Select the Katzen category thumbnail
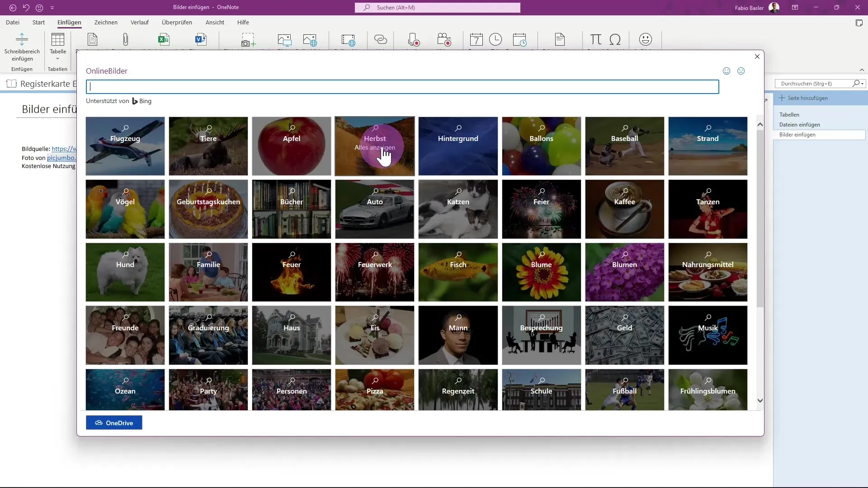This screenshot has width=868, height=488. coord(458,209)
